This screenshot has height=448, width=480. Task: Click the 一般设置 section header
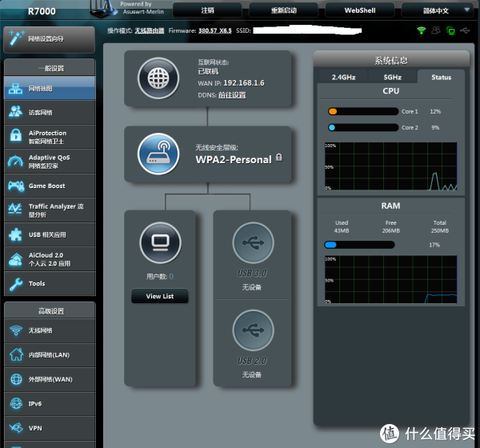click(50, 68)
